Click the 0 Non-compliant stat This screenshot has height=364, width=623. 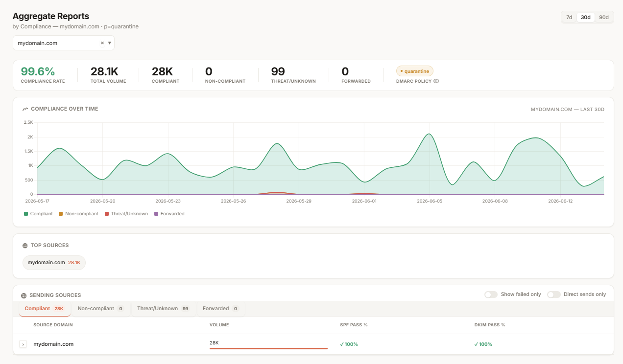pyautogui.click(x=209, y=72)
